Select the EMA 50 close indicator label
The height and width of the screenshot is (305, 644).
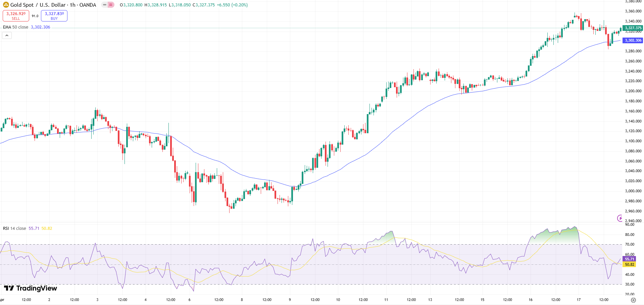15,27
